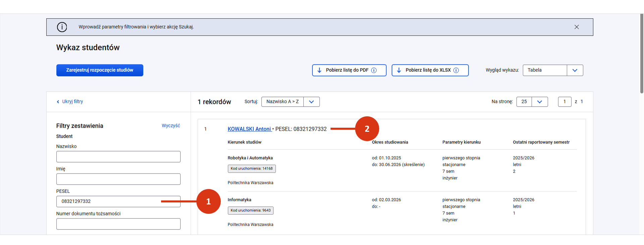Click the text do: 30.06.2026 (skreślenie)
The height and width of the screenshot is (245, 644).
[x=398, y=165]
